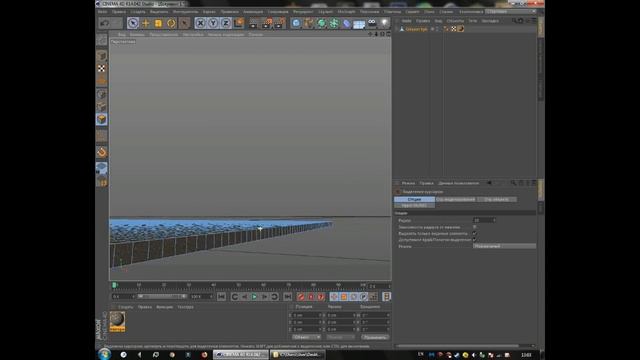Open the layout dropdown at top right
The height and width of the screenshot is (360, 640).
(511, 11)
